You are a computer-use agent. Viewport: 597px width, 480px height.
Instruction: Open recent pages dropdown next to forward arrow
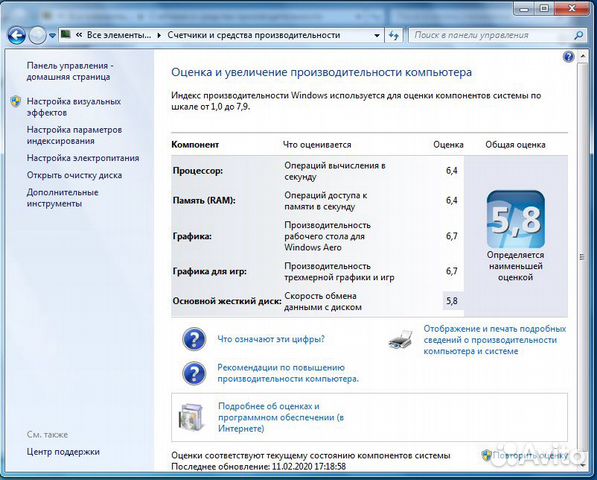[x=52, y=36]
